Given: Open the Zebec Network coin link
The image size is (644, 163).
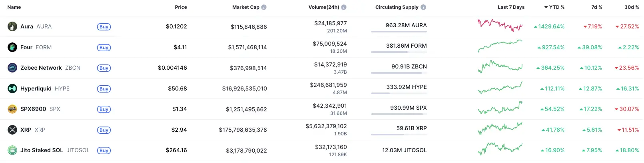Looking at the screenshot, I should [x=41, y=68].
